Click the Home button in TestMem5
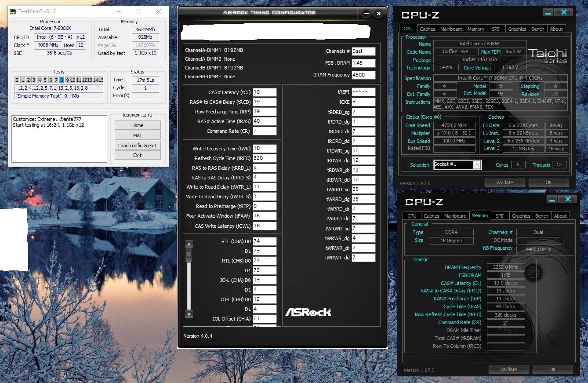The height and width of the screenshot is (383, 588). (138, 125)
